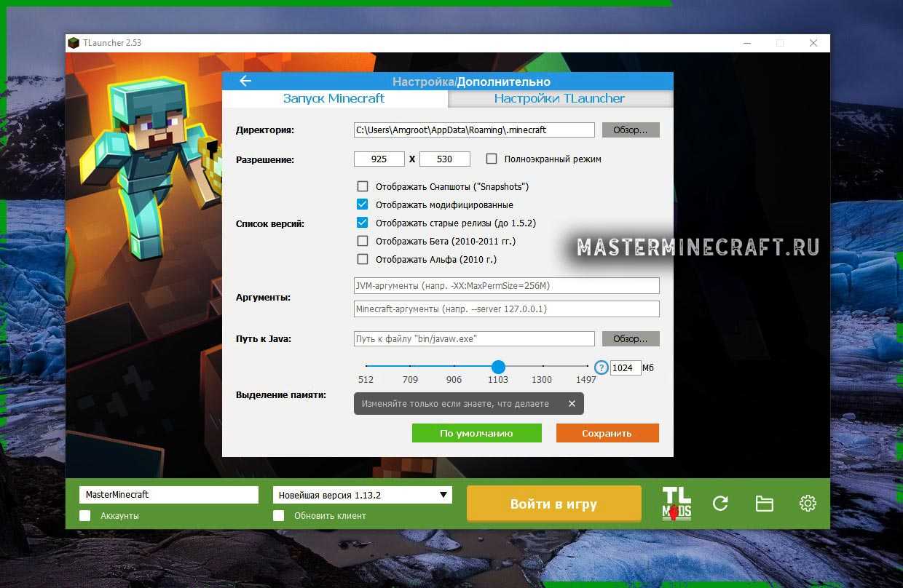903x588 pixels.
Task: Open the version dropdown Новейшая версия 1.13.2
Action: [363, 495]
